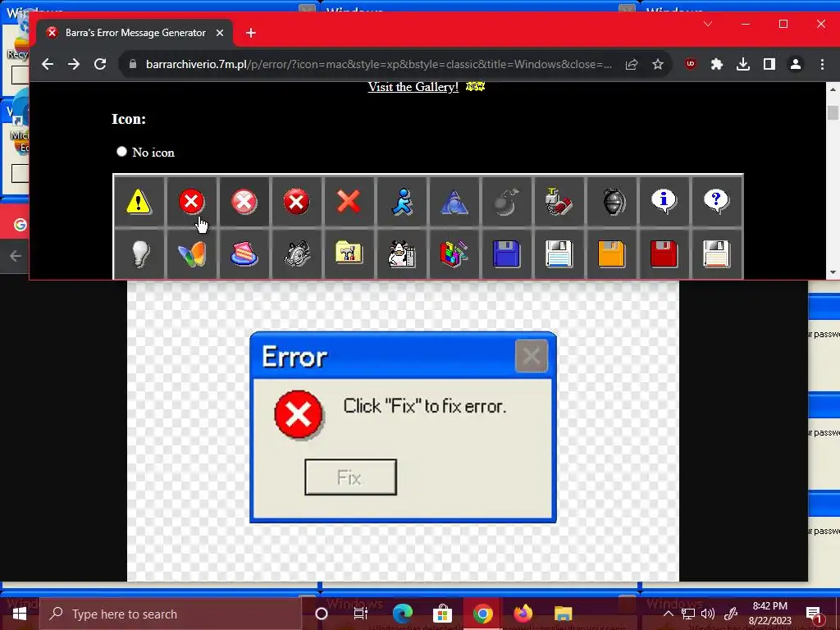840x630 pixels.
Task: Open the Visit the Gallery link
Action: (413, 87)
